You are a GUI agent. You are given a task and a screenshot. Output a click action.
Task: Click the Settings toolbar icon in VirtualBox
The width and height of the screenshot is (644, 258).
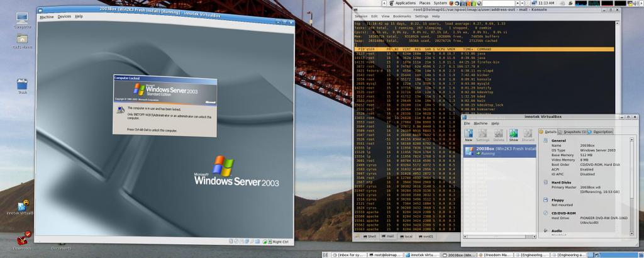tap(482, 135)
